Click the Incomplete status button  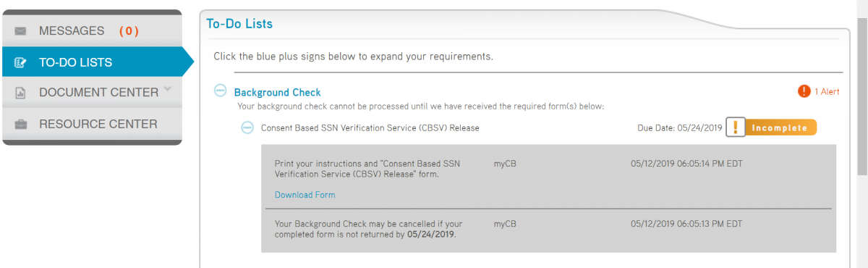(x=780, y=127)
